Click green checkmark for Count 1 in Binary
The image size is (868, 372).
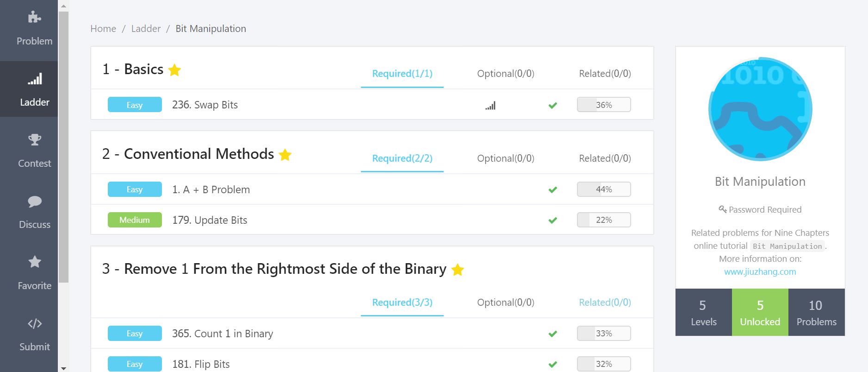[x=552, y=334]
